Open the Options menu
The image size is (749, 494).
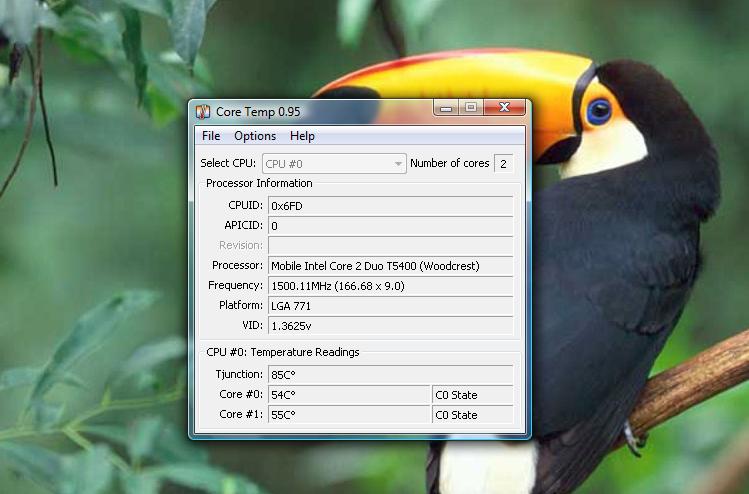[255, 136]
